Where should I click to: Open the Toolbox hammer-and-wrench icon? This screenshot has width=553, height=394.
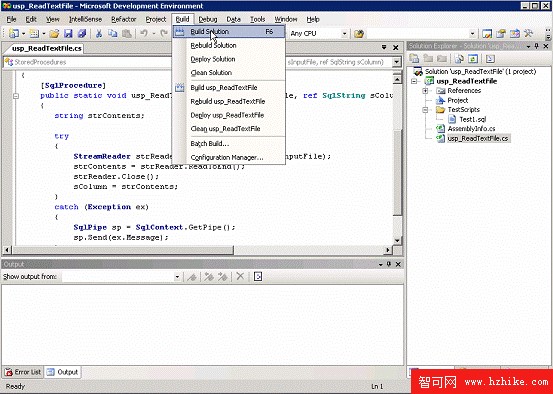[x=528, y=34]
